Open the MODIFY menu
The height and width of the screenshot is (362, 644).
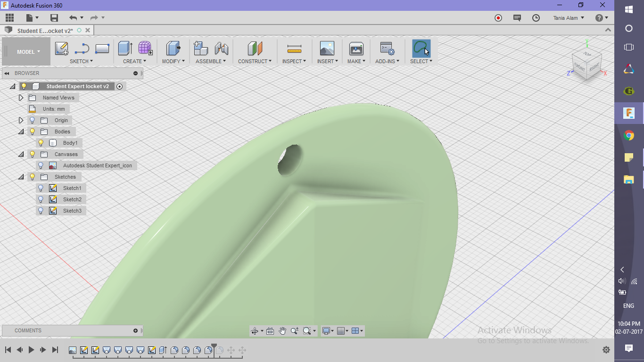coord(173,61)
